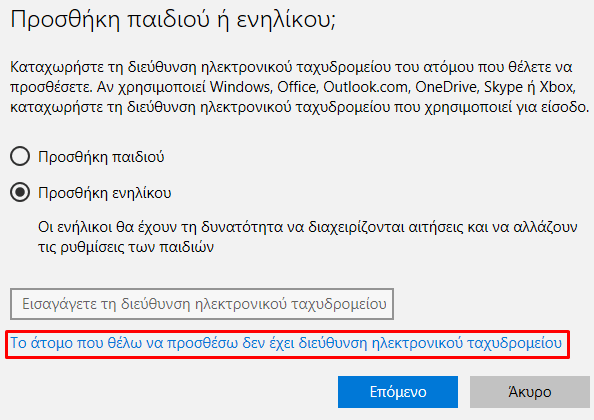The image size is (594, 420).
Task: Click the first description line starting with Καταχωρήστε
Action: [291, 67]
